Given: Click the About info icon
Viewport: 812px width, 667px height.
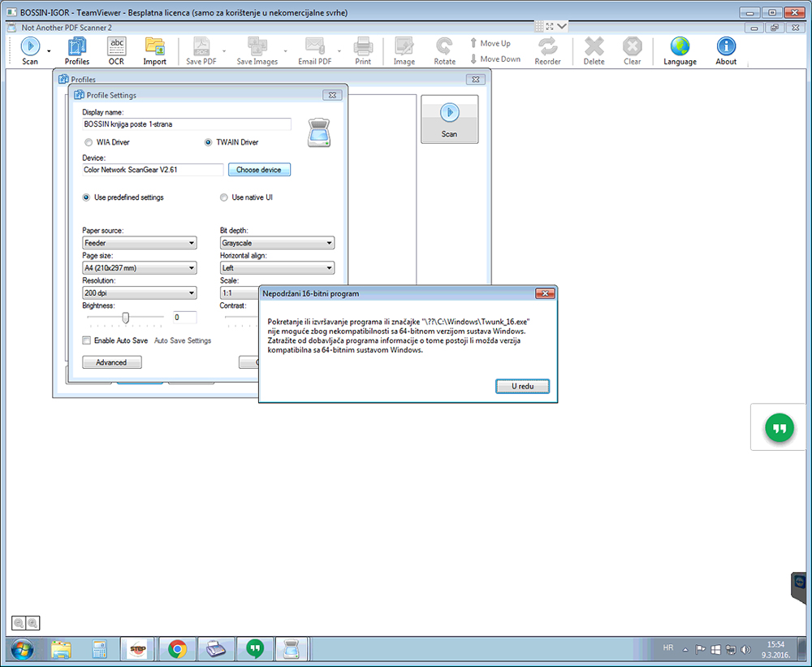Looking at the screenshot, I should click(726, 50).
